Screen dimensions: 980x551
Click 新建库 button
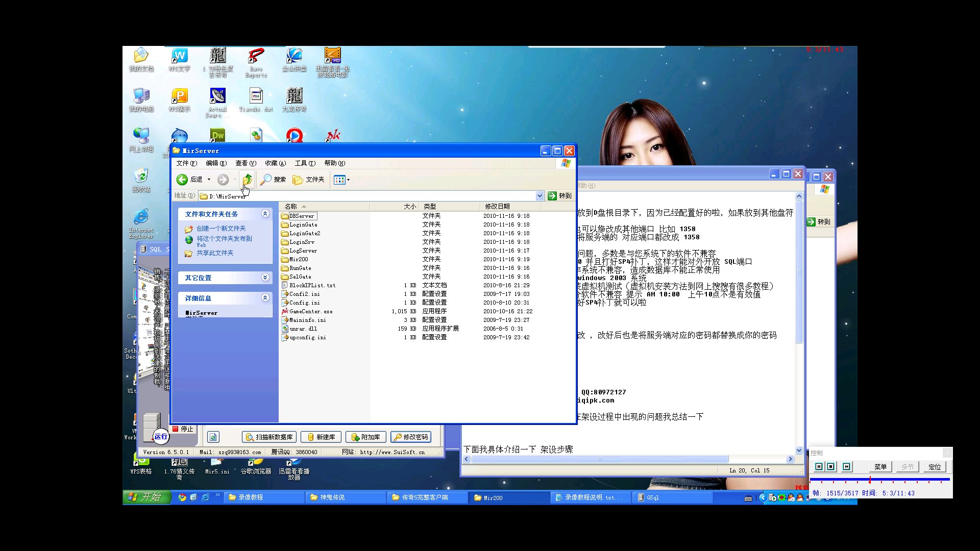tap(321, 437)
